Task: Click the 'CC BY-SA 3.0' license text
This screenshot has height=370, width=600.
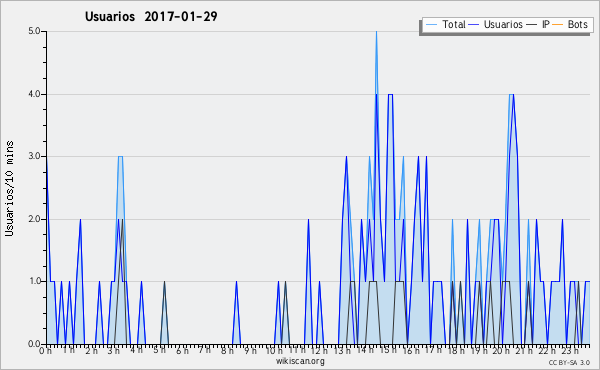Action: click(x=569, y=362)
